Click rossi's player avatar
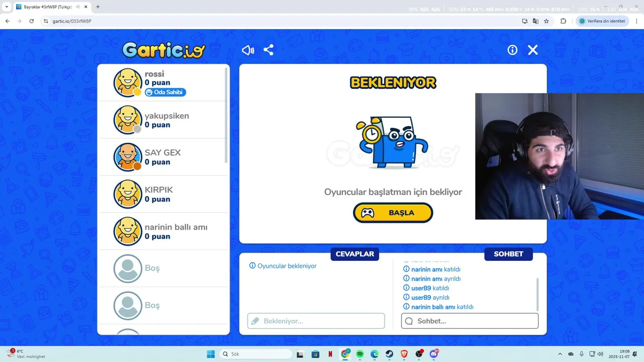The width and height of the screenshot is (644, 362). 128,82
